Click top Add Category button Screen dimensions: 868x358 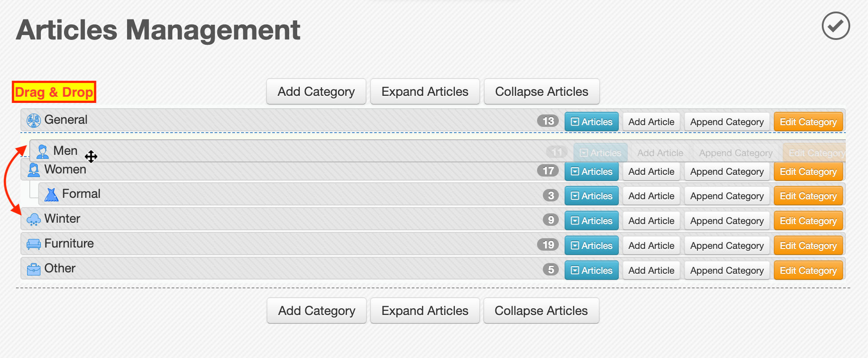(x=316, y=91)
